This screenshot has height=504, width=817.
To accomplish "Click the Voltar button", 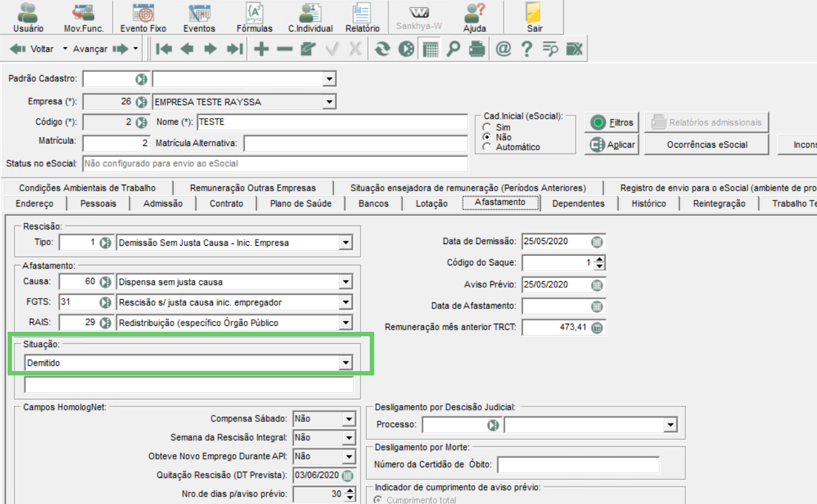I will click(x=33, y=49).
